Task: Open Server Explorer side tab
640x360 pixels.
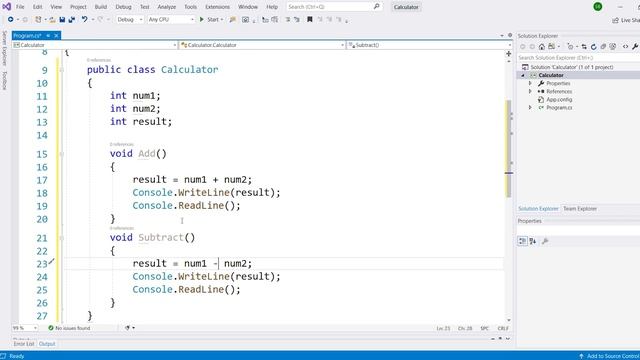Action: (4, 48)
